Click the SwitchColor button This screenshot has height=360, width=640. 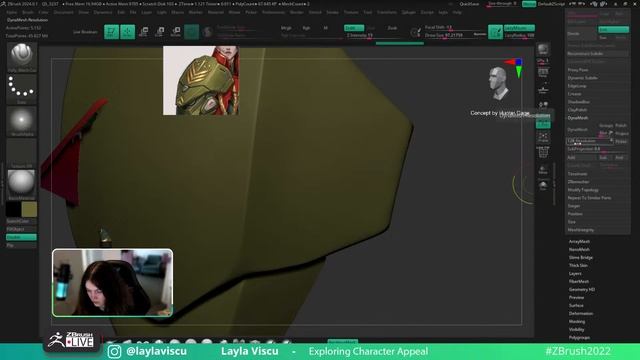21,221
